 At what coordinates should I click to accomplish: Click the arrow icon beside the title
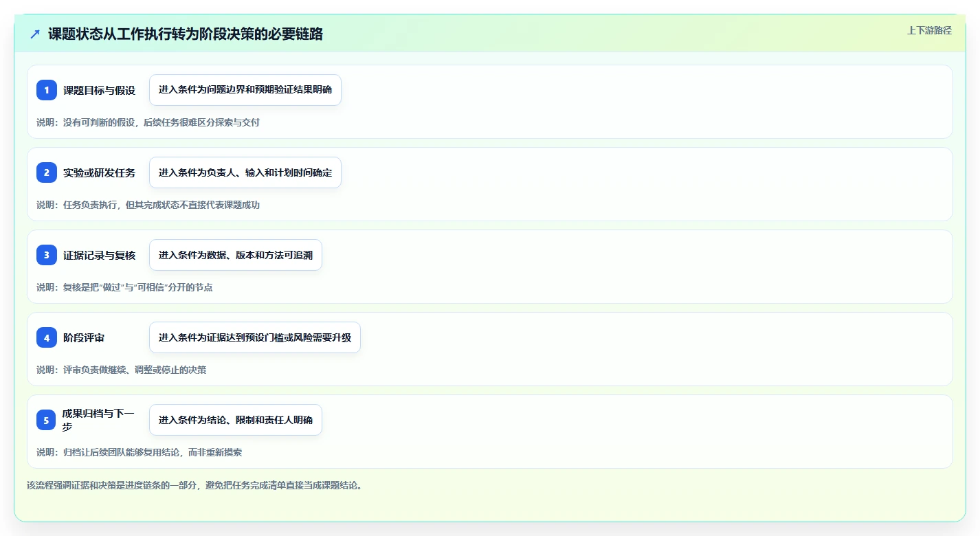(x=35, y=34)
